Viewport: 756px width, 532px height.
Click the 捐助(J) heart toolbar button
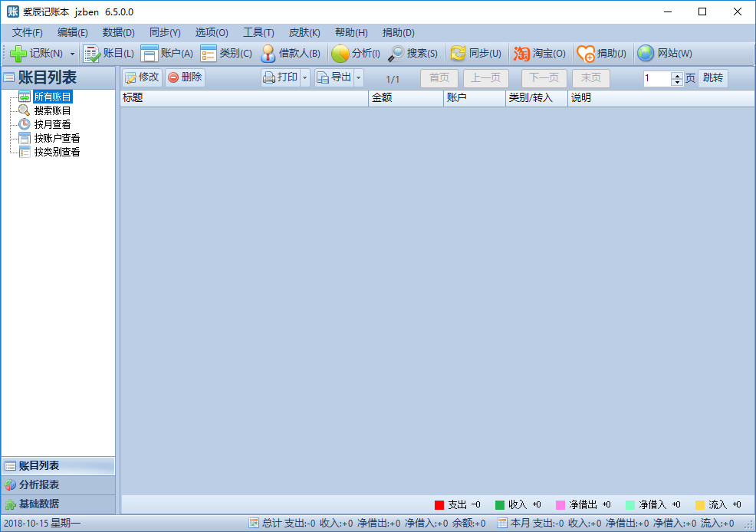(602, 54)
